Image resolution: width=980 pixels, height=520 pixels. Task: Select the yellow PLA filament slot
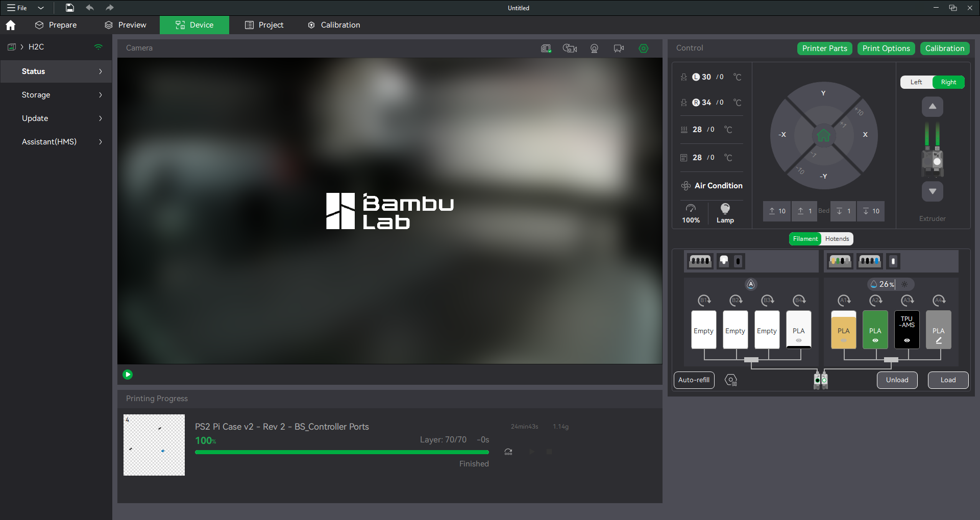click(x=843, y=330)
